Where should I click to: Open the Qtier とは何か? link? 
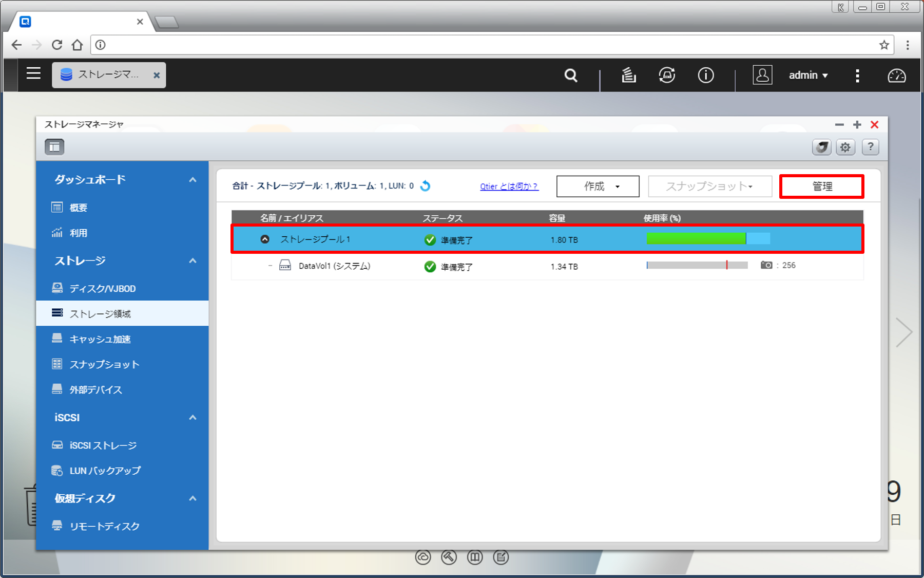509,187
